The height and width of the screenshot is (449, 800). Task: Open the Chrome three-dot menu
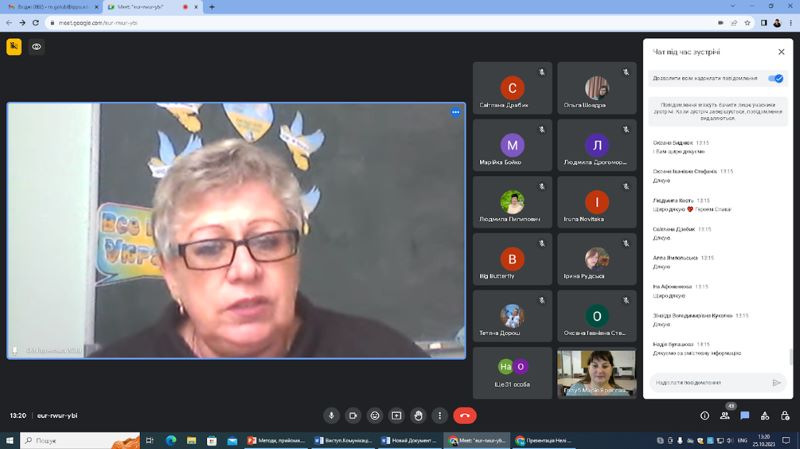click(x=791, y=23)
